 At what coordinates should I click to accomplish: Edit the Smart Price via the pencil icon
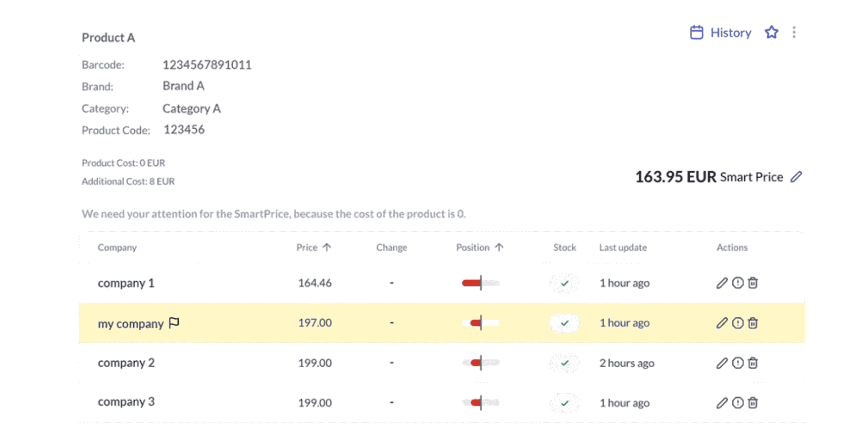click(797, 177)
